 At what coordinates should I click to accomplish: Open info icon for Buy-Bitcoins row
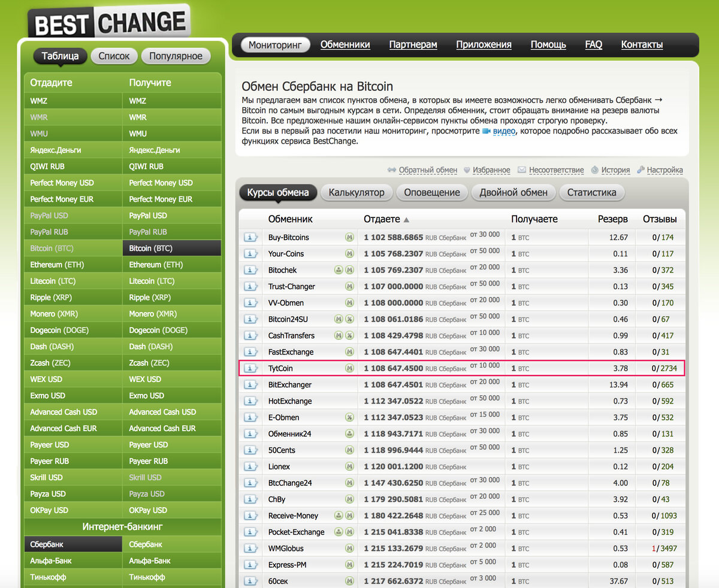(x=250, y=238)
